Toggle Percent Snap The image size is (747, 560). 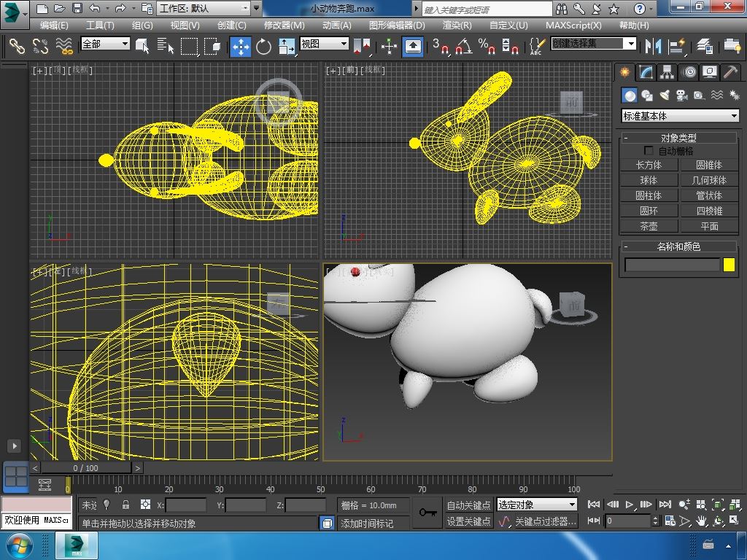487,46
